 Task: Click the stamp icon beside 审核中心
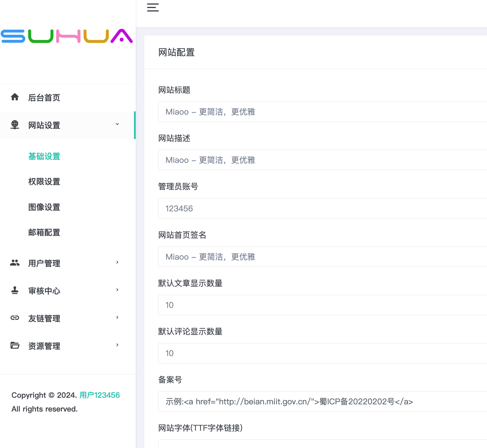15,290
